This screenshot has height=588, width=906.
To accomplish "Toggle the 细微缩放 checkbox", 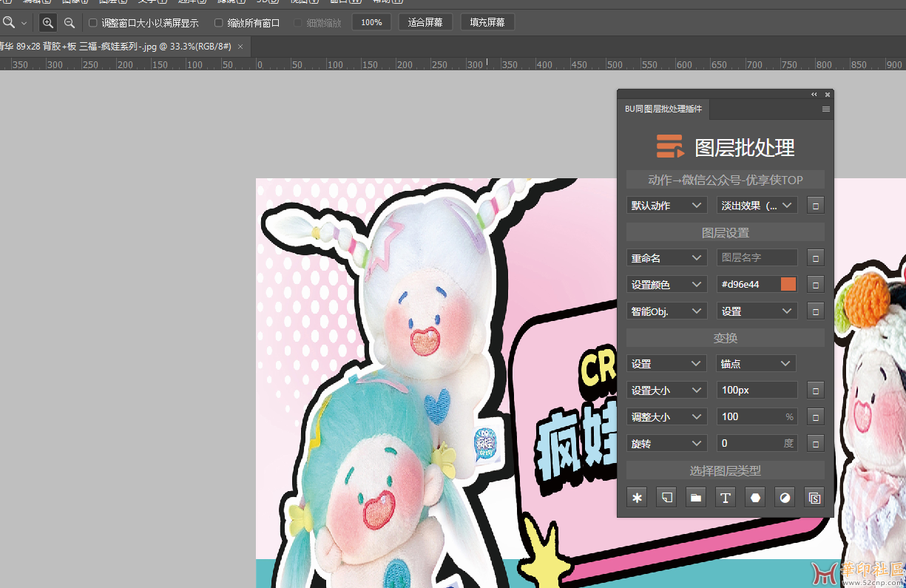I will coord(298,23).
